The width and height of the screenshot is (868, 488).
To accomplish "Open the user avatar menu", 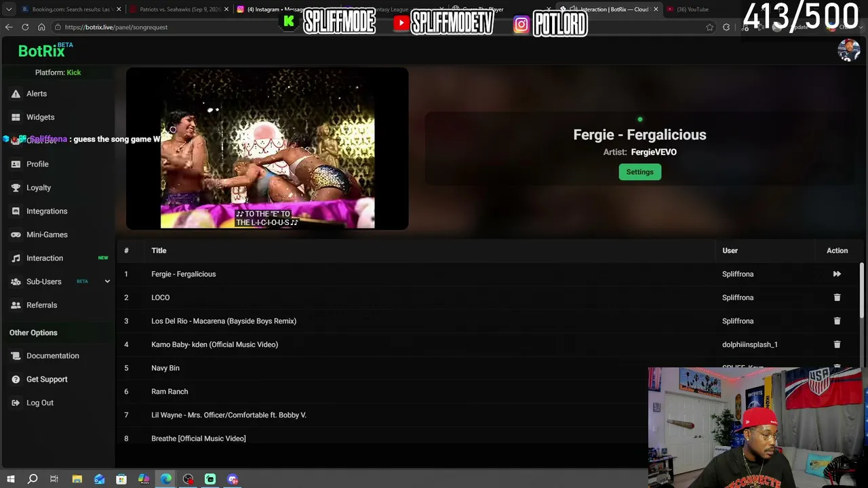I will click(848, 51).
